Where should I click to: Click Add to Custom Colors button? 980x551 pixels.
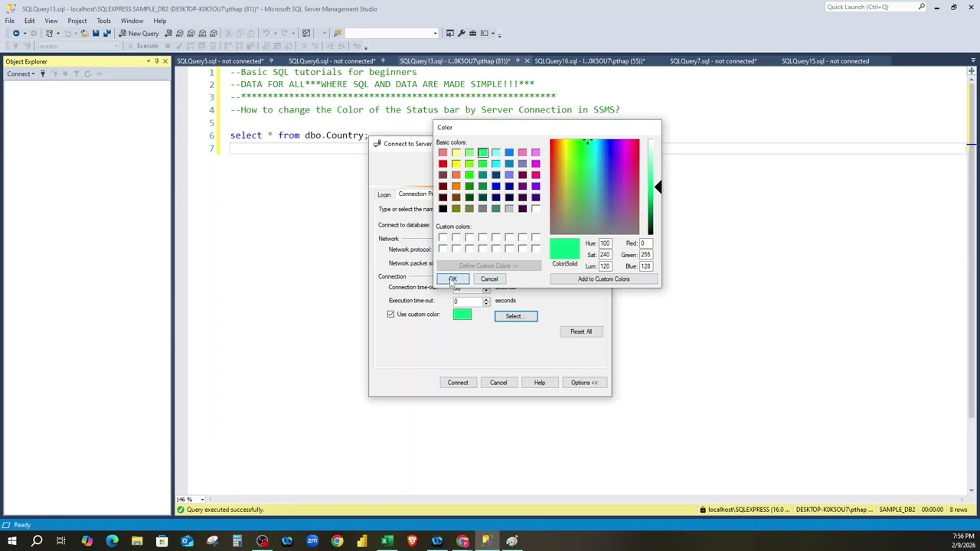coord(604,279)
